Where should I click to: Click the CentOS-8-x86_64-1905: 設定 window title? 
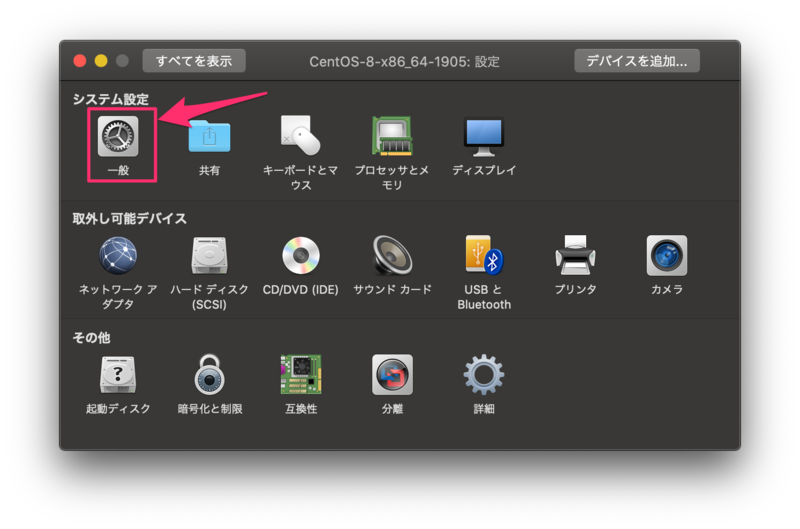point(404,62)
